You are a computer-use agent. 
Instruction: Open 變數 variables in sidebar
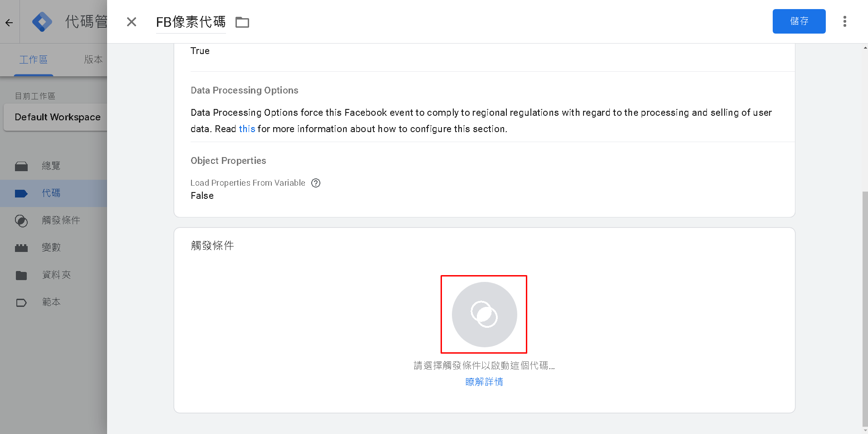pos(54,247)
